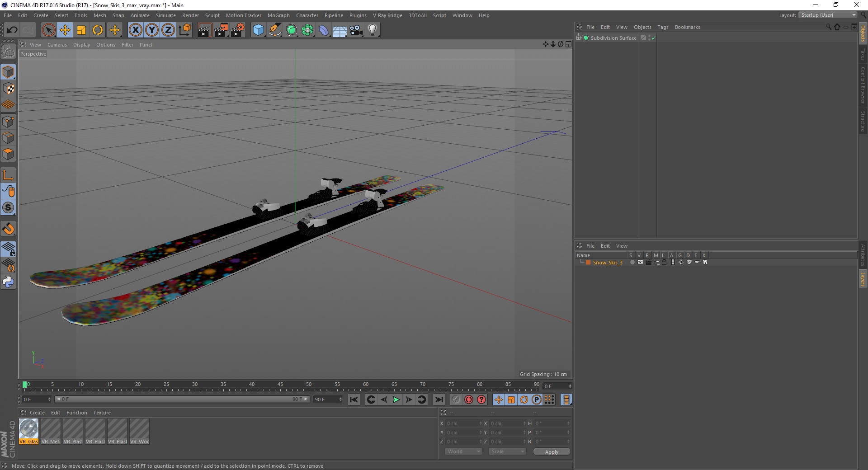The width and height of the screenshot is (868, 470).
Task: Open the Scale mode dropdown
Action: click(x=507, y=451)
